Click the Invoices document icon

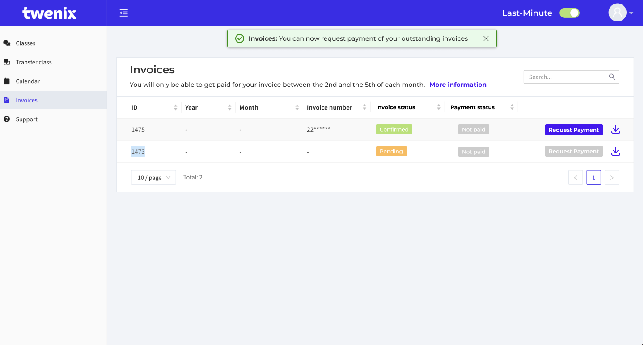[6, 100]
